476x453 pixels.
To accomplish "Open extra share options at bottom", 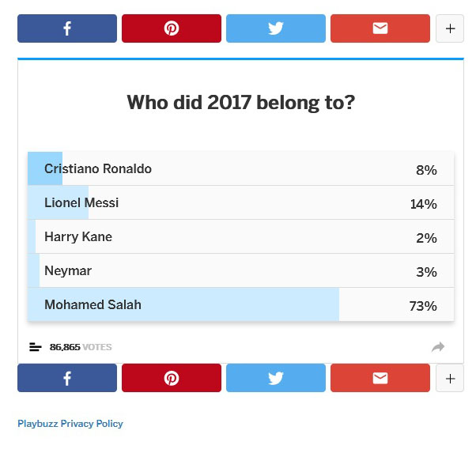I will click(x=450, y=378).
